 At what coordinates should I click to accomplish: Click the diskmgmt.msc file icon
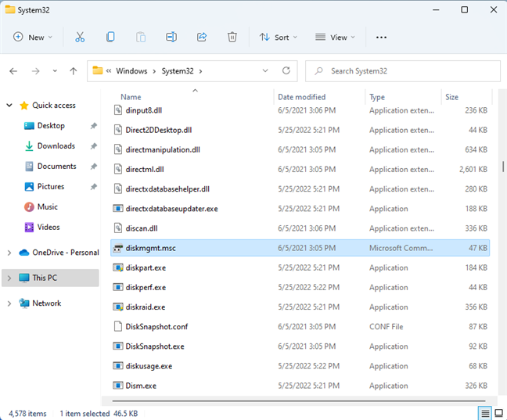tap(117, 248)
